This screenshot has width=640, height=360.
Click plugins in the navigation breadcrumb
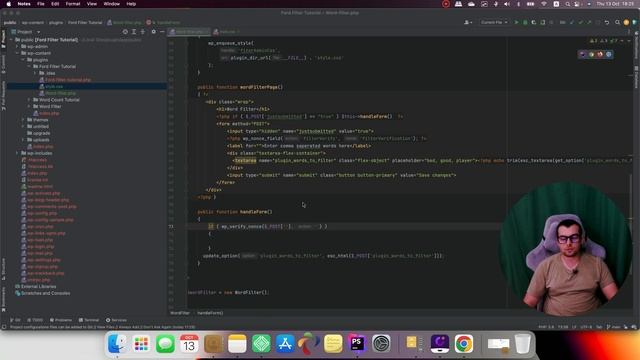click(x=56, y=22)
